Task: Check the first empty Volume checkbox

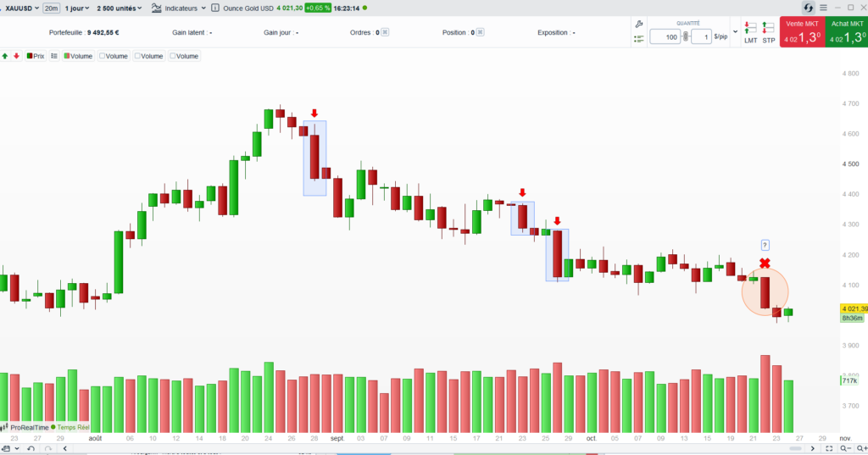Action: 102,56
